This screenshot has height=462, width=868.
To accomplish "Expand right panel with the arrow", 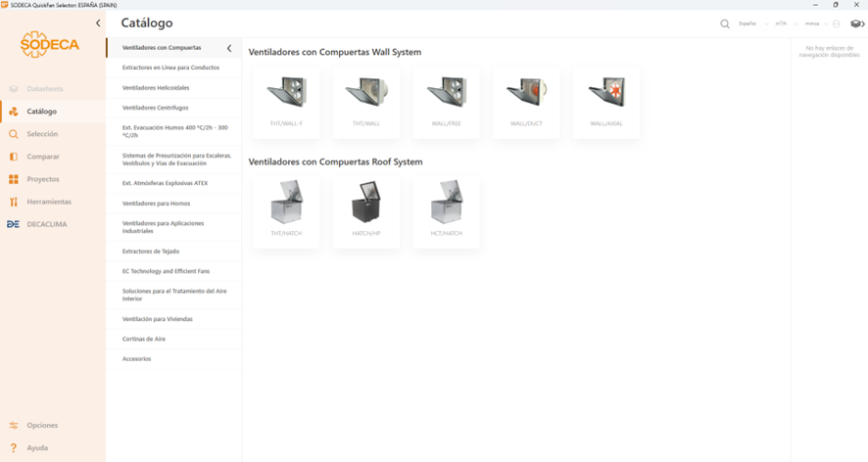I will click(x=863, y=23).
